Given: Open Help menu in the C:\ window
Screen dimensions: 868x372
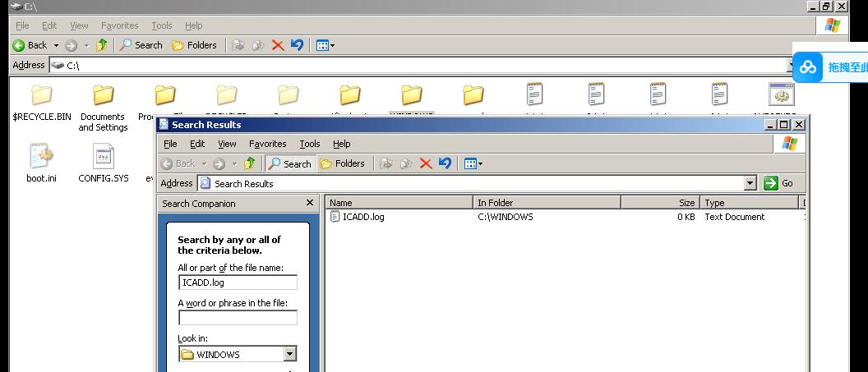Looking at the screenshot, I should click(194, 25).
